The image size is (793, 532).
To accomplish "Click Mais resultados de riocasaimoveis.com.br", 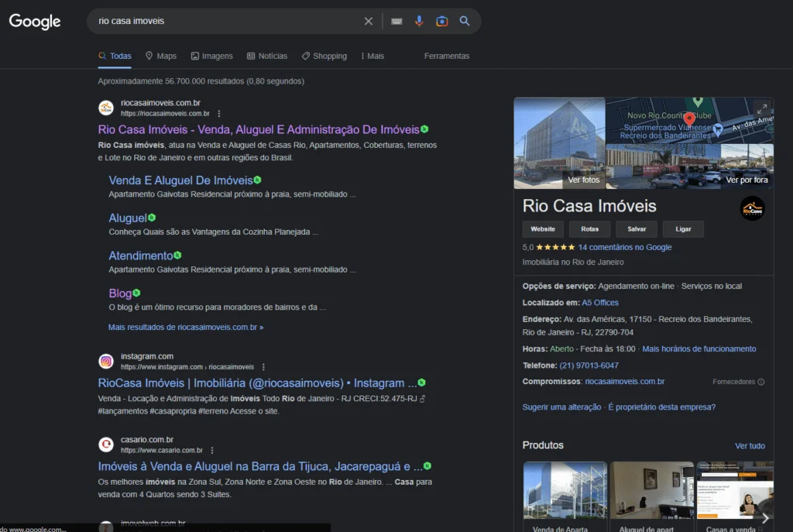I will point(186,328).
